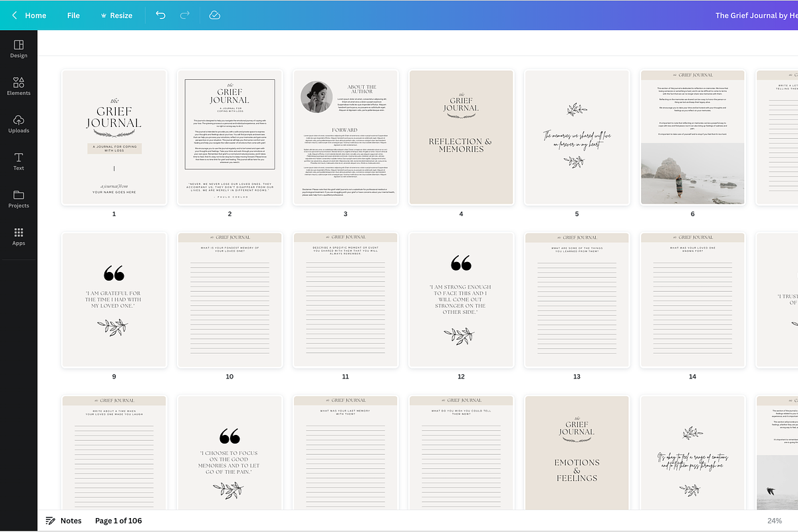
Task: Open the Resize option
Action: tap(116, 15)
